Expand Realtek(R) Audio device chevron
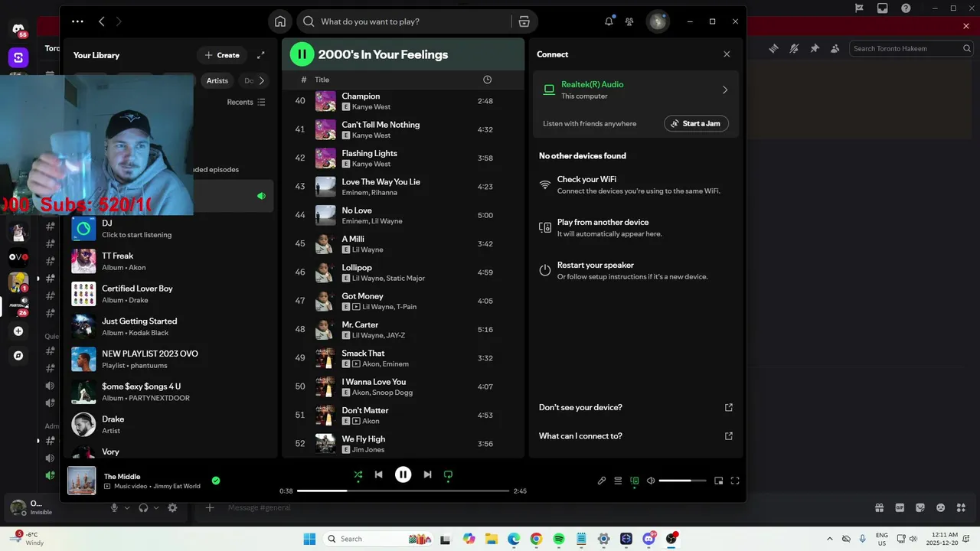Viewport: 980px width, 551px height. [725, 90]
